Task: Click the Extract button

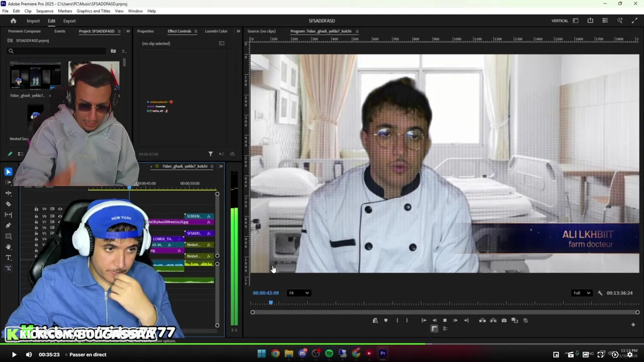Action: pyautogui.click(x=493, y=320)
